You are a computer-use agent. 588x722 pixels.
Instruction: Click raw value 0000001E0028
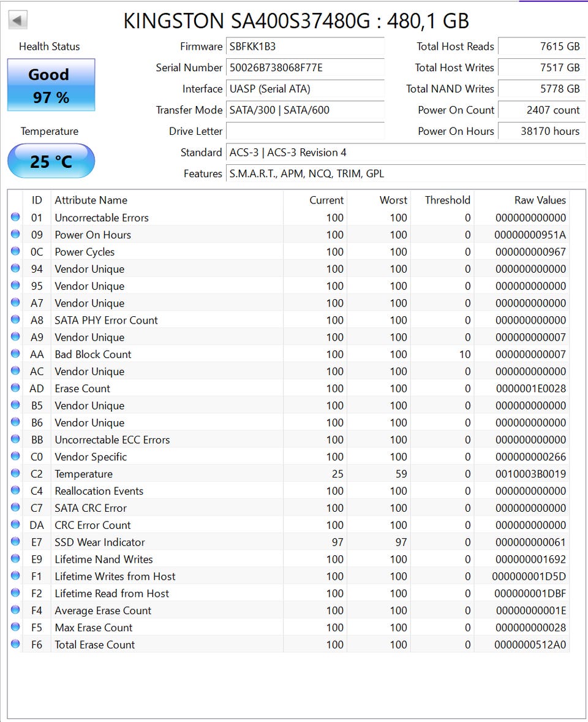click(531, 389)
